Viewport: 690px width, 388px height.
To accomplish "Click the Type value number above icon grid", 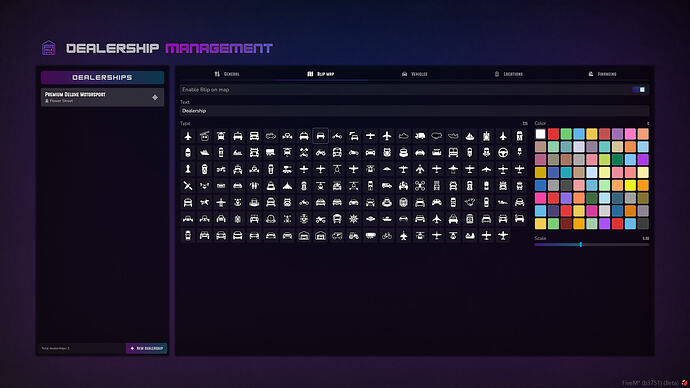I will click(x=525, y=124).
